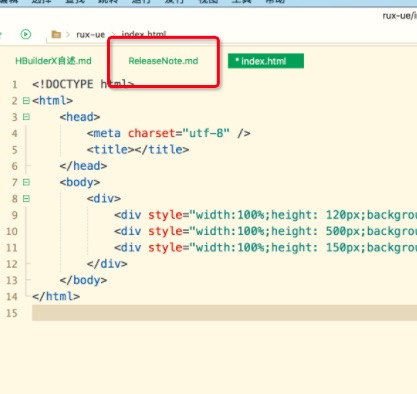417x394 pixels.
Task: Switch to the ReleaseNote.md tab
Action: (163, 61)
